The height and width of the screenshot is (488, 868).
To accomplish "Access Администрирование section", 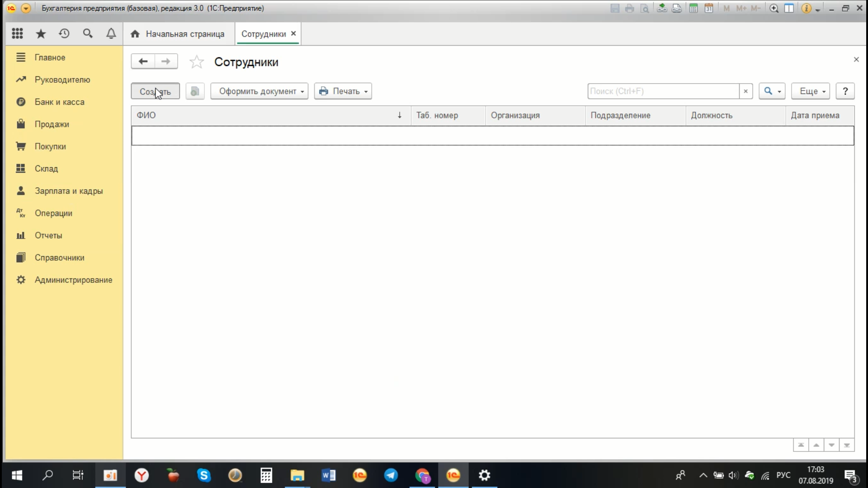I will tap(73, 280).
